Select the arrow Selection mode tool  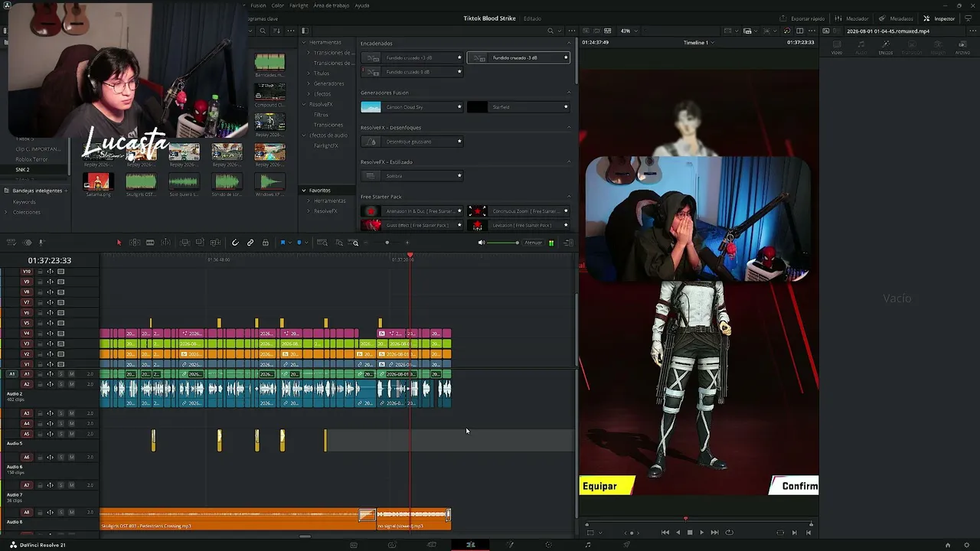[119, 243]
